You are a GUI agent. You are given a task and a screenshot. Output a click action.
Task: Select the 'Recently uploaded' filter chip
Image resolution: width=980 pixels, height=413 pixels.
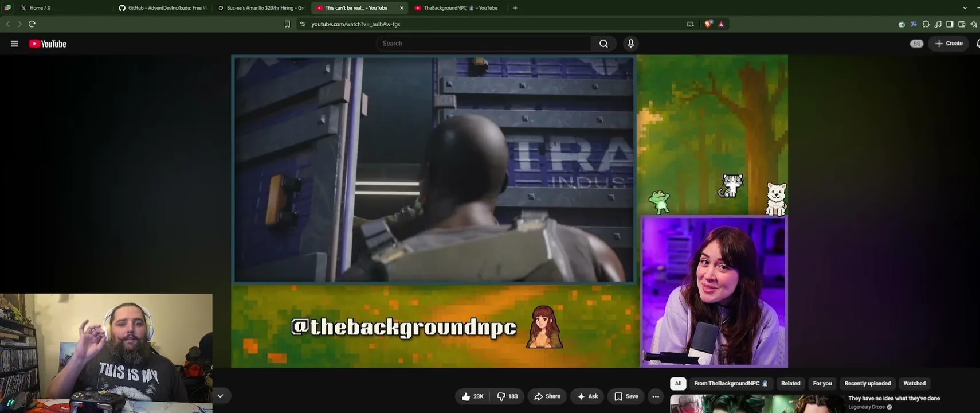pos(867,383)
